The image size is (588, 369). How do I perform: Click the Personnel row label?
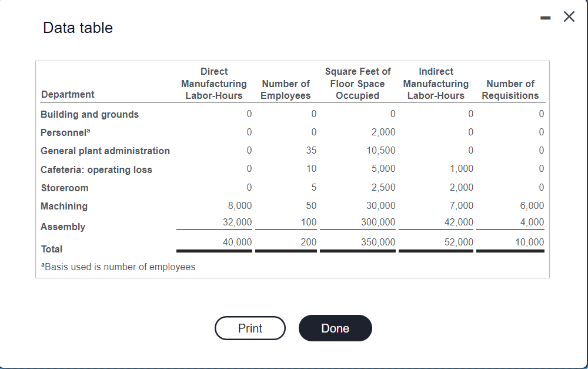pos(65,132)
